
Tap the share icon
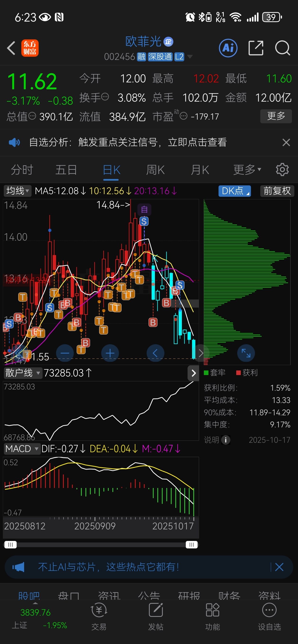tap(256, 48)
